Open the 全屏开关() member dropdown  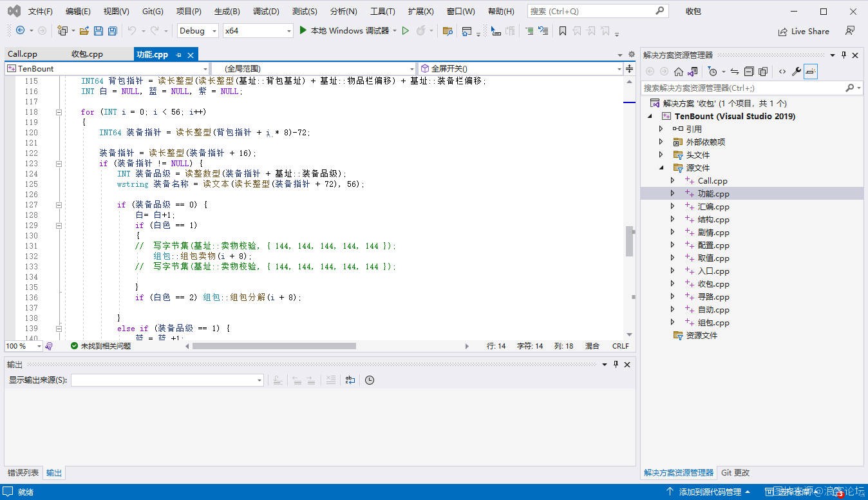tap(521, 68)
